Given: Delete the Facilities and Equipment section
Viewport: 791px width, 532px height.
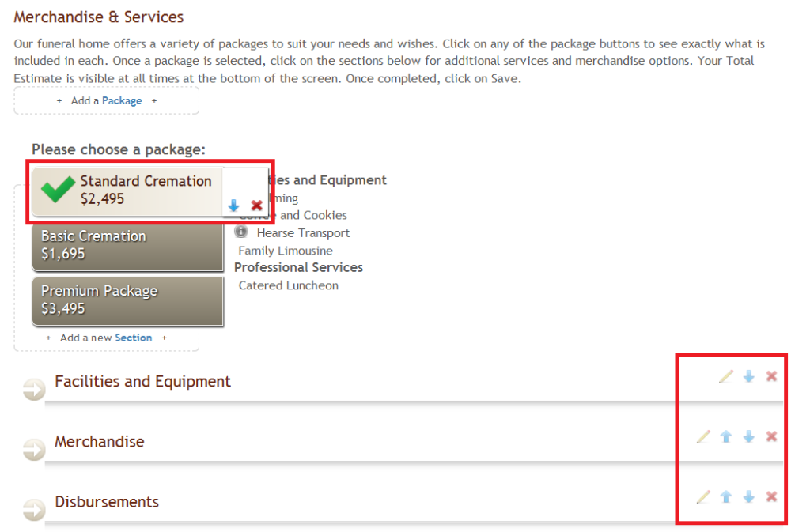Looking at the screenshot, I should coord(771,376).
